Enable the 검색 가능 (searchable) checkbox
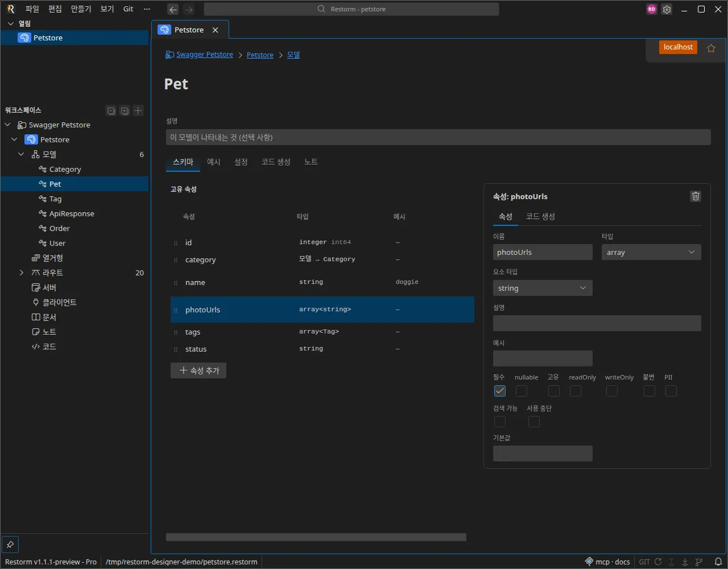The width and height of the screenshot is (728, 569). tap(500, 422)
